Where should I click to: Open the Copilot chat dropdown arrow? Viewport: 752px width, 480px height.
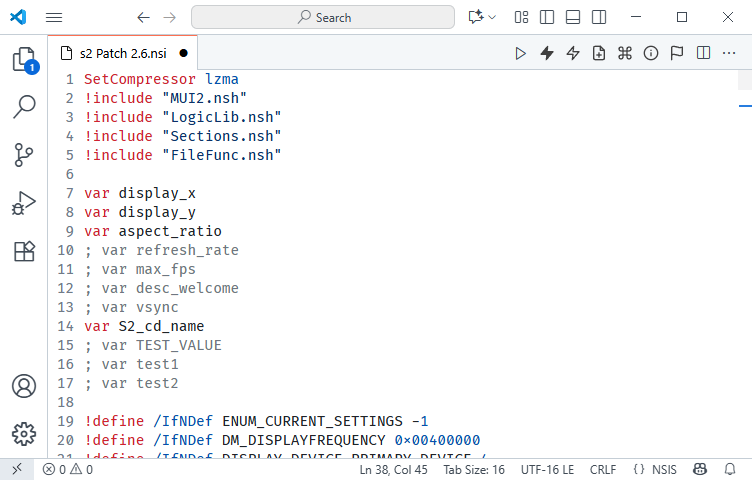coord(492,17)
